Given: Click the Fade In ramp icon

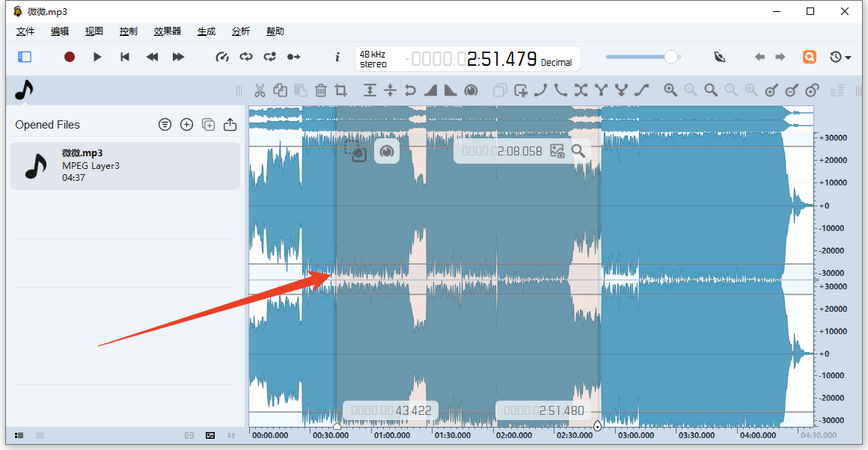Looking at the screenshot, I should [430, 90].
